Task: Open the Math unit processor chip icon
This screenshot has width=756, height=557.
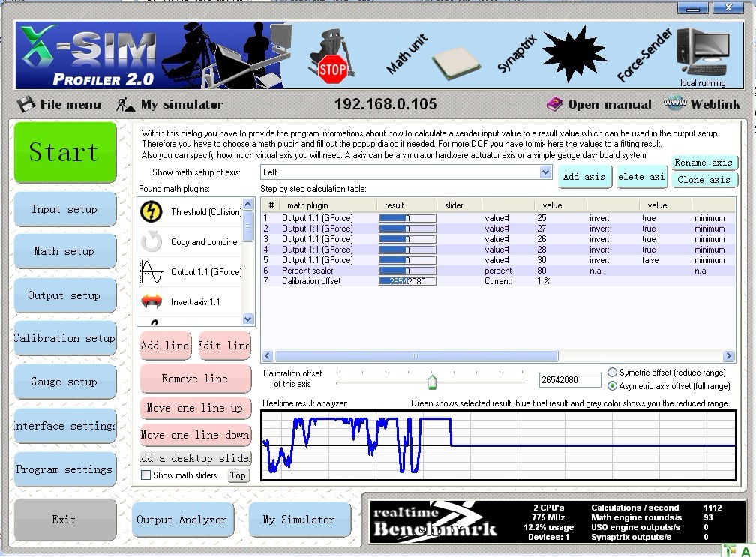Action: [456, 63]
